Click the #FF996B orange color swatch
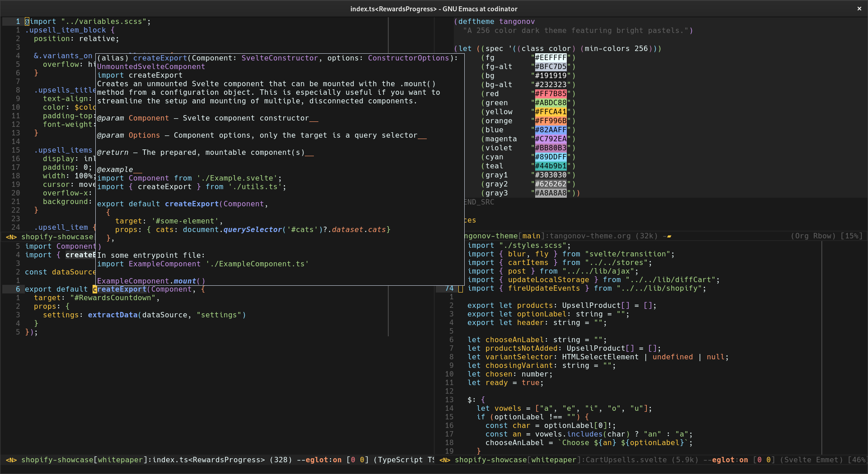 click(x=551, y=121)
